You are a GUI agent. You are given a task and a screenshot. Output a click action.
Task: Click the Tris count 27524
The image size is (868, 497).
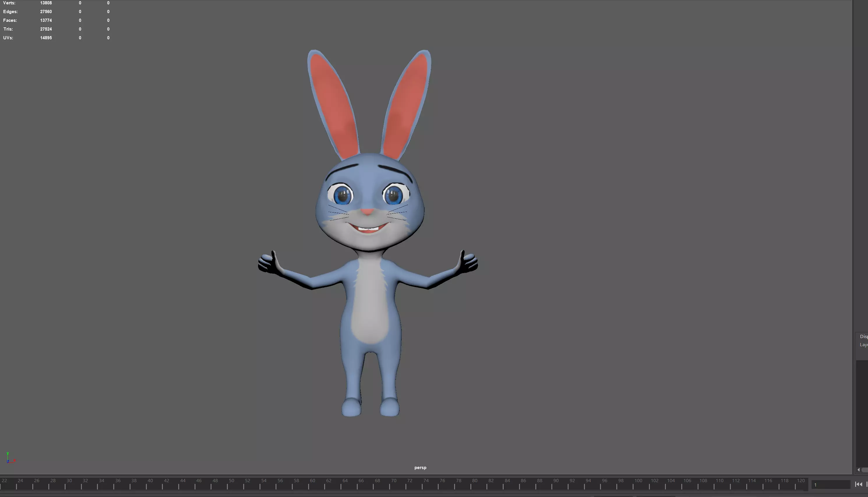(x=46, y=29)
